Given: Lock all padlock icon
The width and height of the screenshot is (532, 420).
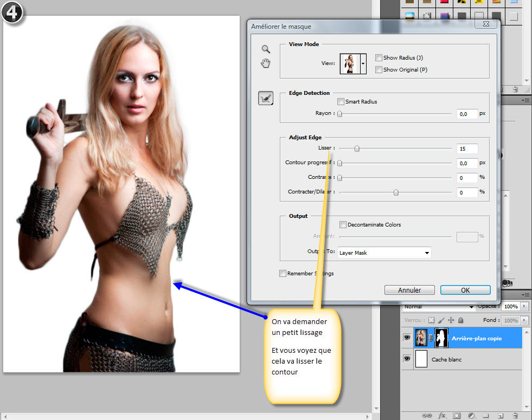Looking at the screenshot, I should (461, 320).
